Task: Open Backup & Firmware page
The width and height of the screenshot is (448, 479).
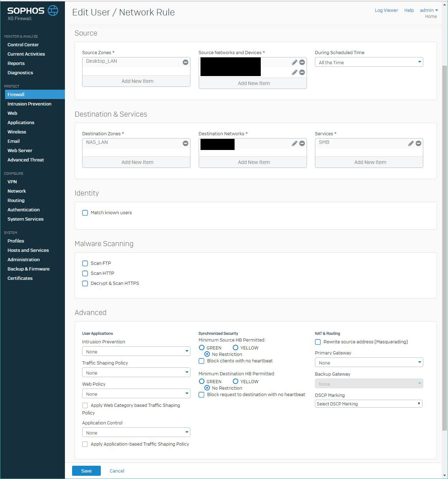Action: (x=29, y=269)
